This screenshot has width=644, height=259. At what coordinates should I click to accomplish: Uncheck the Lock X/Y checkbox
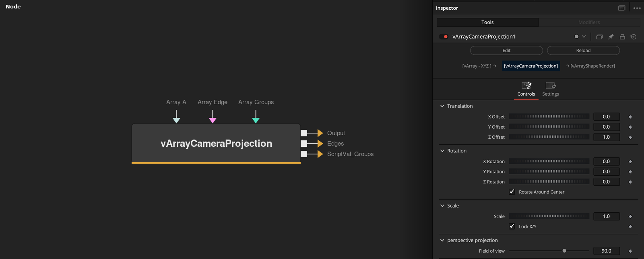512,226
